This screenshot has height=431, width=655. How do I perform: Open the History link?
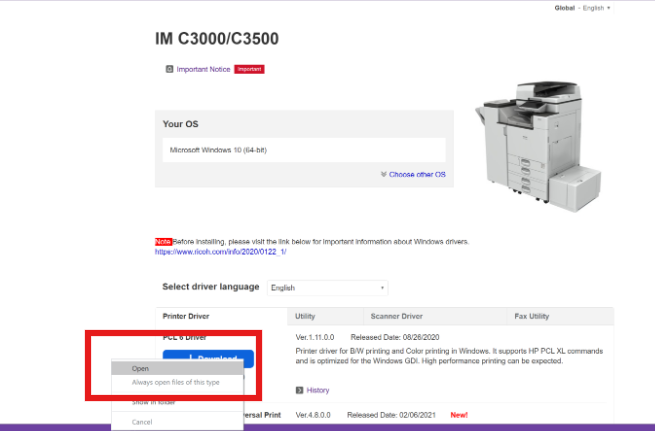[318, 390]
